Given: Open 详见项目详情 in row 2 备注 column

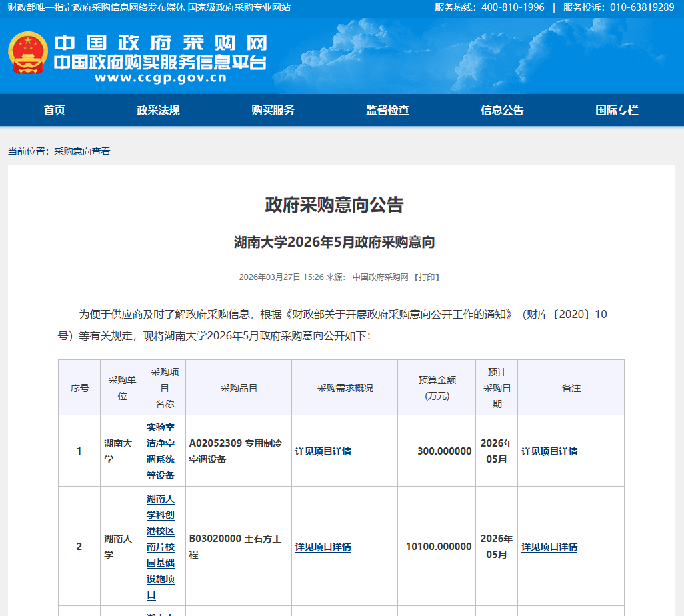Looking at the screenshot, I should pyautogui.click(x=549, y=547).
